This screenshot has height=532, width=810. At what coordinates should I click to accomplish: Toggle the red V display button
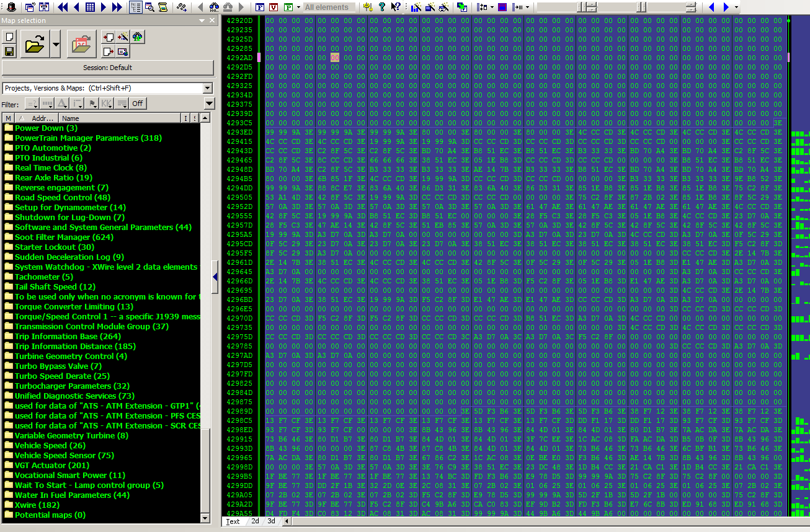(x=274, y=7)
